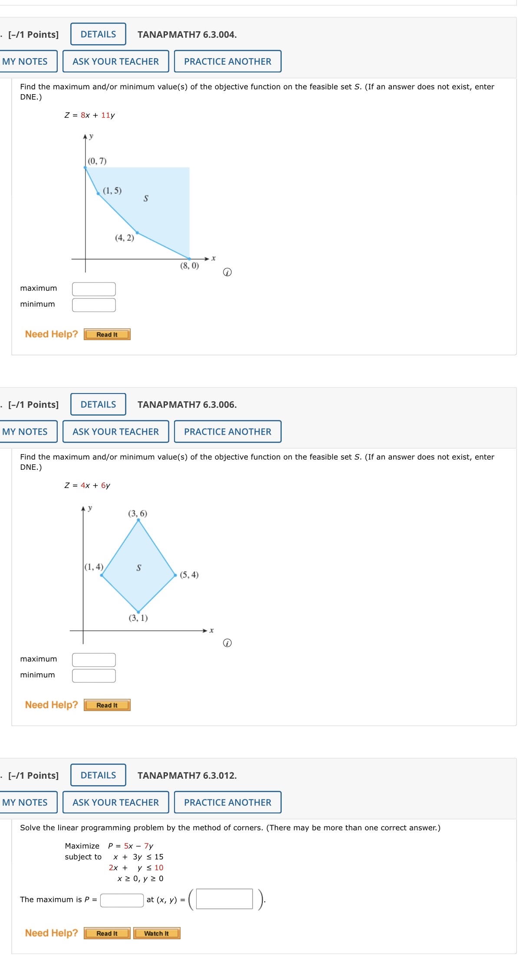The image size is (526, 980).
Task: Open DETAILS for TANAPMATH7 6.3.012
Action: (97, 775)
